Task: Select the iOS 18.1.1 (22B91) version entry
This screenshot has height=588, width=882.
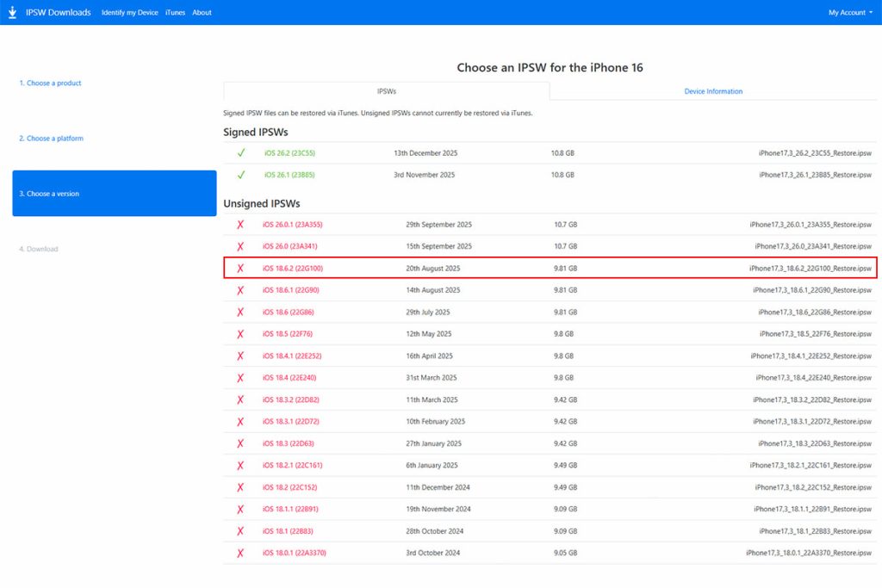Action: click(x=293, y=509)
